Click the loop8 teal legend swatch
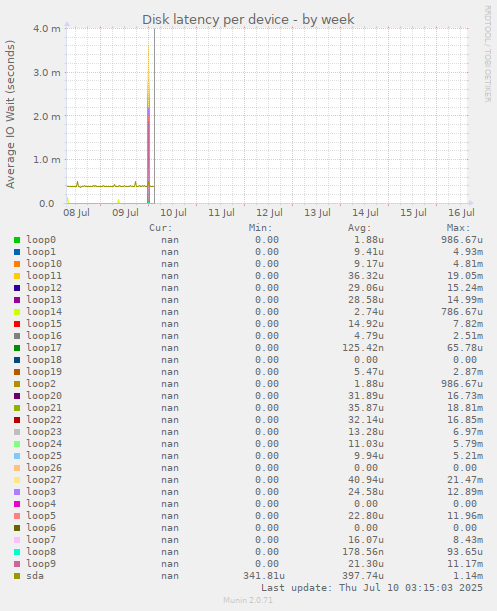Viewport: 497px width, 611px height. 17,552
